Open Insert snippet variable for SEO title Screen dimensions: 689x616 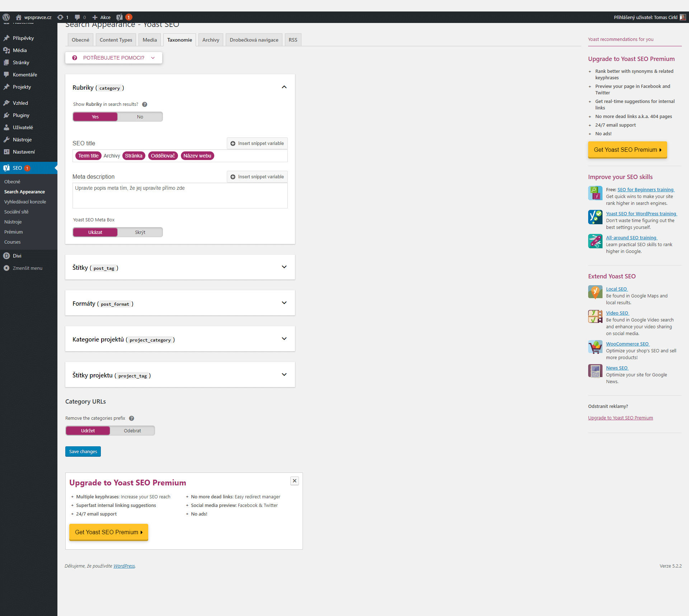tap(257, 144)
